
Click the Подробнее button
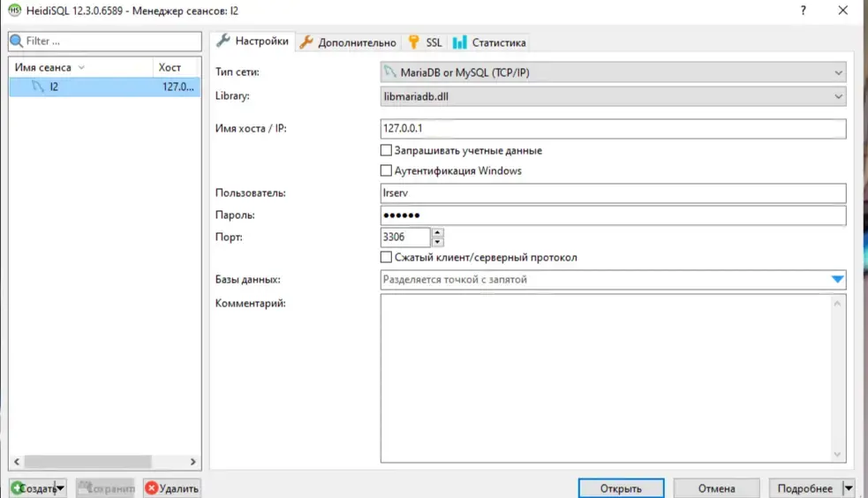pyautogui.click(x=805, y=488)
